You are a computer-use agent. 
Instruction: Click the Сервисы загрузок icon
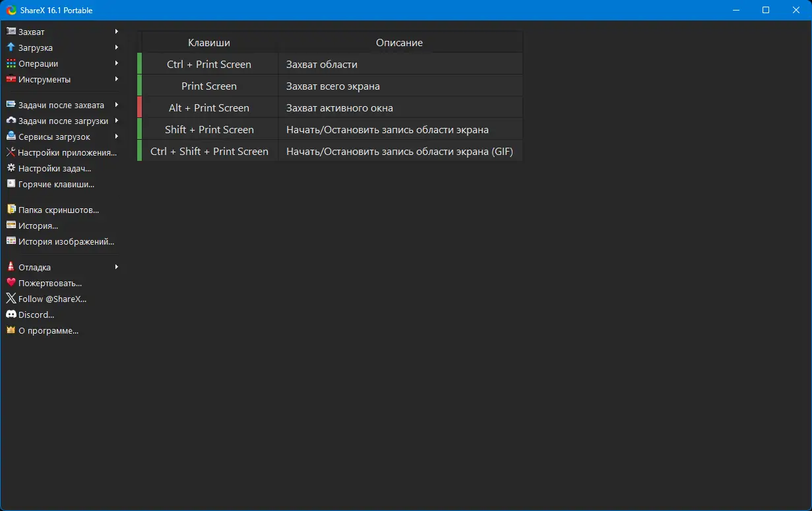click(11, 136)
